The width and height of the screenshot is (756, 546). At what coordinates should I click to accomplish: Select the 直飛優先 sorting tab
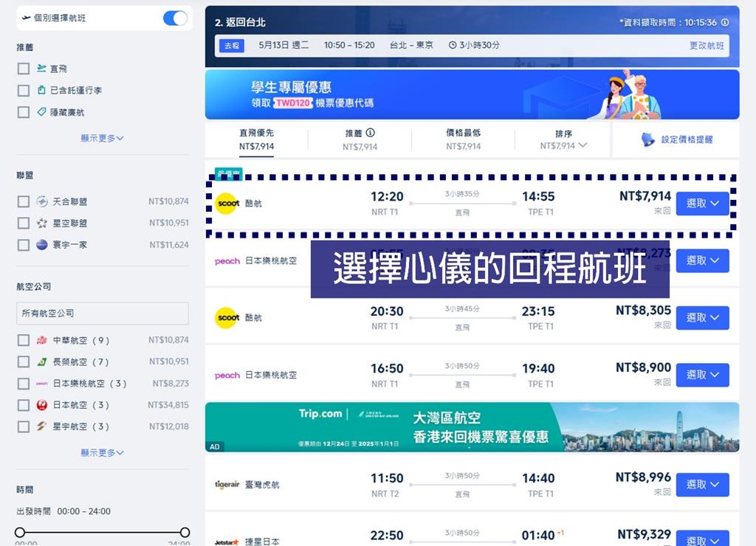pos(256,139)
